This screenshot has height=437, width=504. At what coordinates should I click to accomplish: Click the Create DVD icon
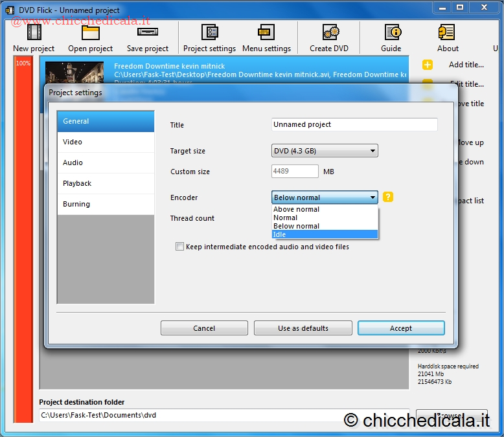click(x=329, y=34)
